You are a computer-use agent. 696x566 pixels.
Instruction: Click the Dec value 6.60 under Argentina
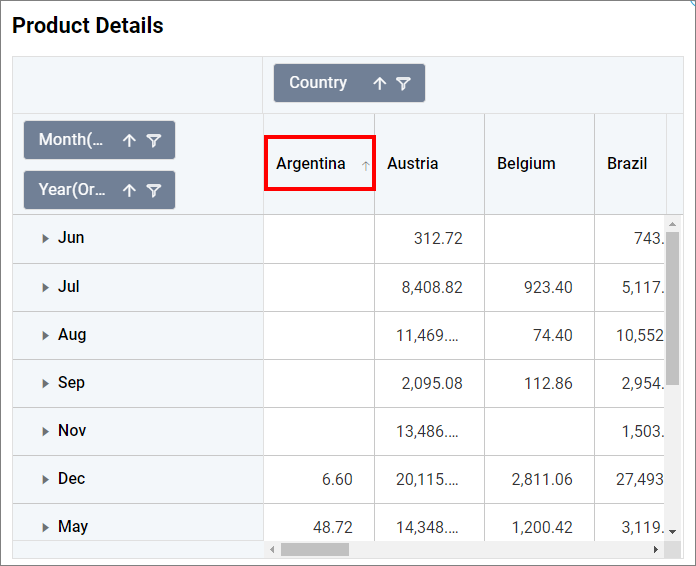[x=337, y=480]
